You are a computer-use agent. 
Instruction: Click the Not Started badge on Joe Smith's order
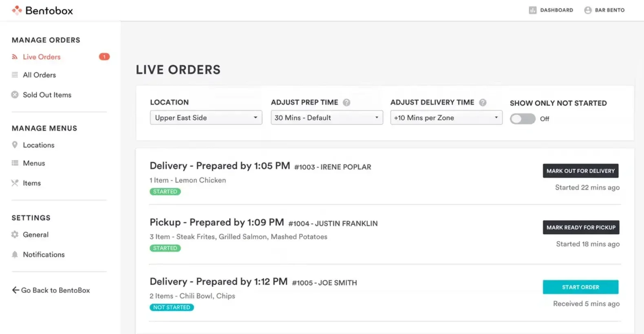pos(172,308)
